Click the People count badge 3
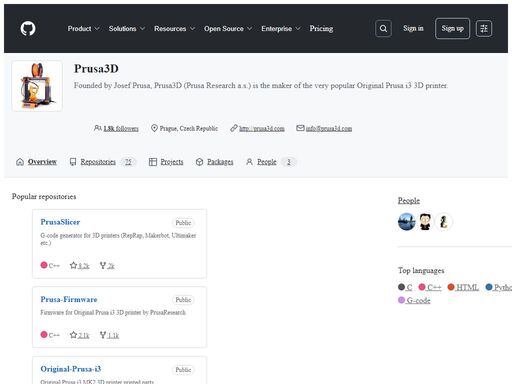 coord(289,162)
